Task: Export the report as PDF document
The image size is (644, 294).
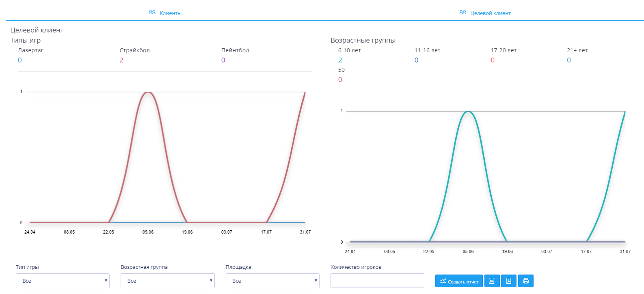Action: (509, 281)
